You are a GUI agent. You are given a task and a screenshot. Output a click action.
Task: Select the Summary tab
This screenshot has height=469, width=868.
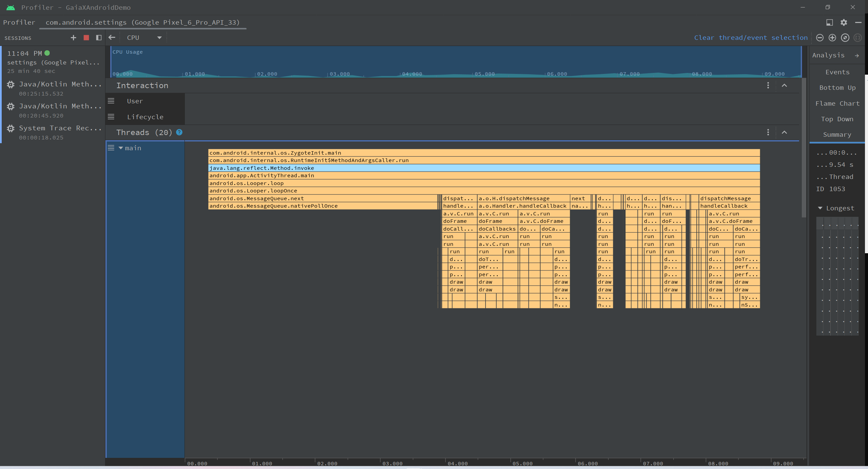pyautogui.click(x=837, y=134)
